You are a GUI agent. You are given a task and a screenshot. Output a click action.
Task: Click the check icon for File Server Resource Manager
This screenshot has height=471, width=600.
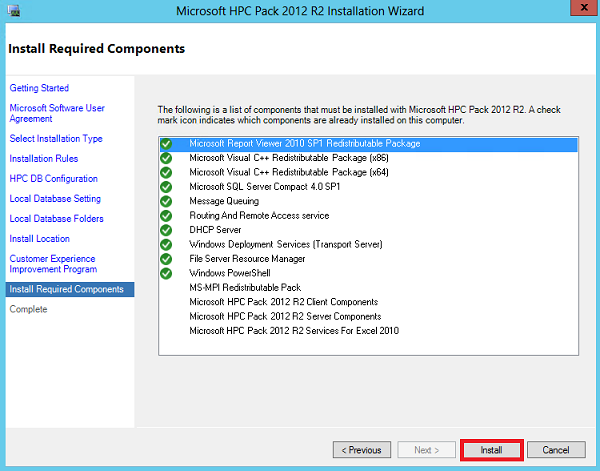[x=166, y=259]
